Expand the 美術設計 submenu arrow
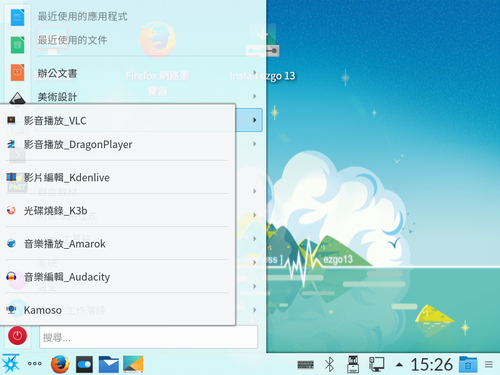This screenshot has height=375, width=500. [x=255, y=96]
